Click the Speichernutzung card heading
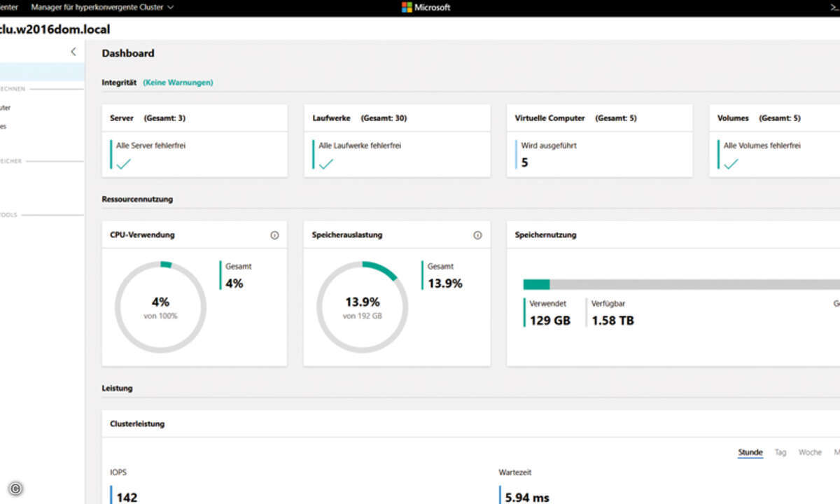 pos(545,235)
